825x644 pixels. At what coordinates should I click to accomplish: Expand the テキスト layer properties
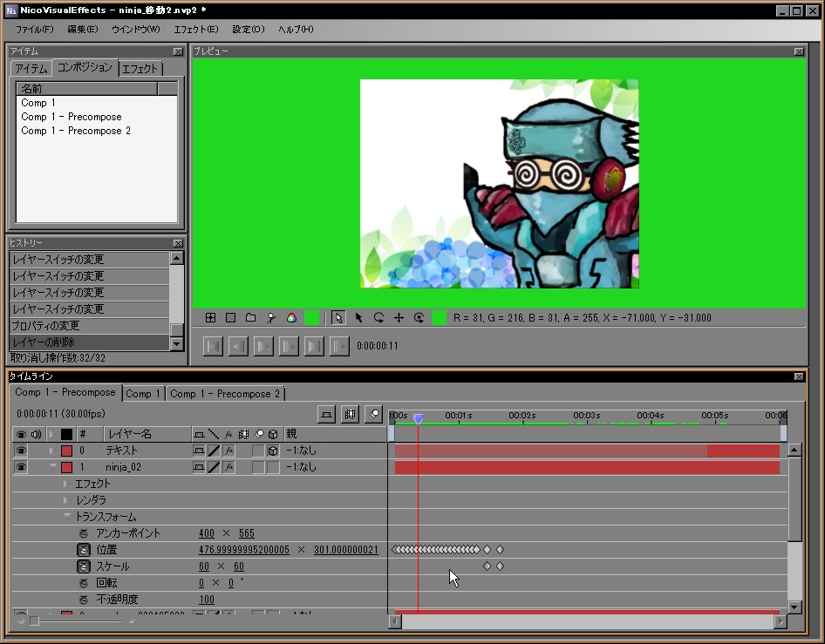pyautogui.click(x=51, y=451)
